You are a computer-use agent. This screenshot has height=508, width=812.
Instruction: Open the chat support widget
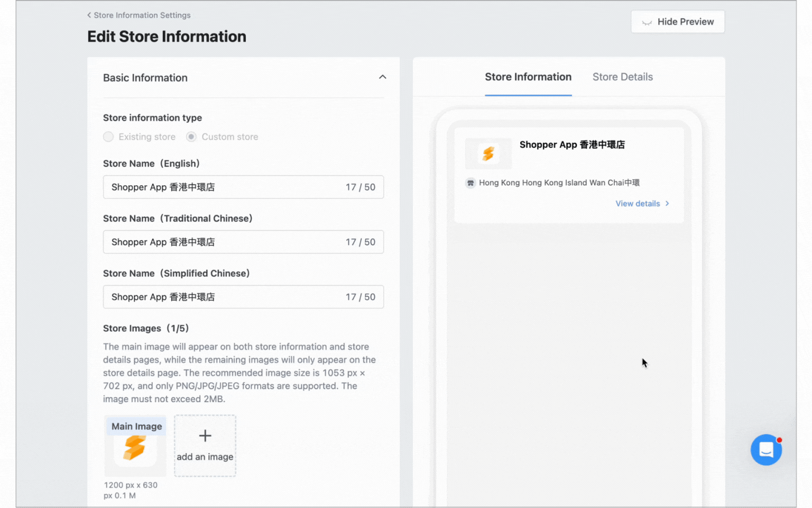767,450
